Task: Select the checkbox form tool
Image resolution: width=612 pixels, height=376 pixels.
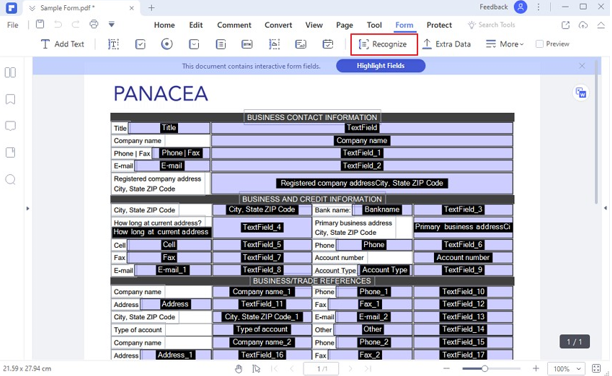Action: pos(140,44)
